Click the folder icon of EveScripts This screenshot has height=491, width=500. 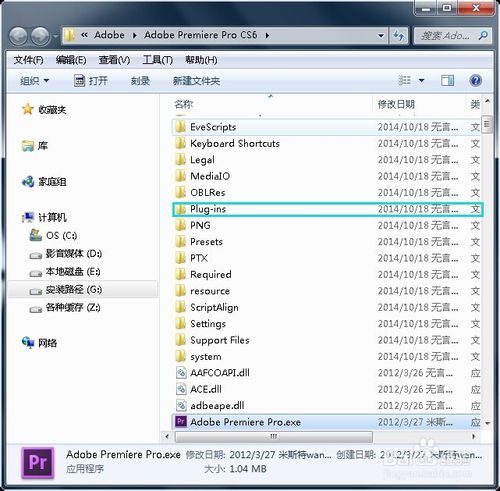[180, 127]
